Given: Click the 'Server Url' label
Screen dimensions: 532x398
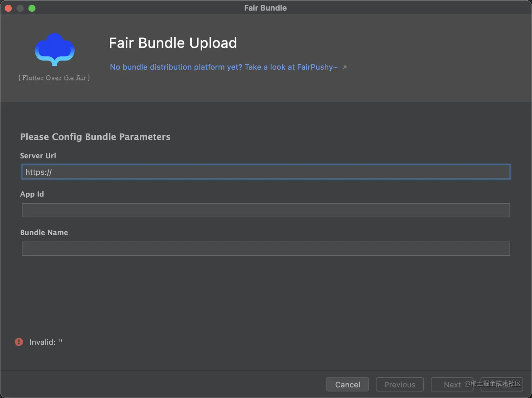Looking at the screenshot, I should coord(38,155).
